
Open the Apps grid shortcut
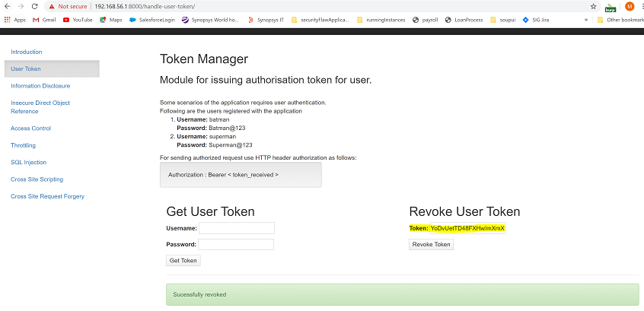15,20
